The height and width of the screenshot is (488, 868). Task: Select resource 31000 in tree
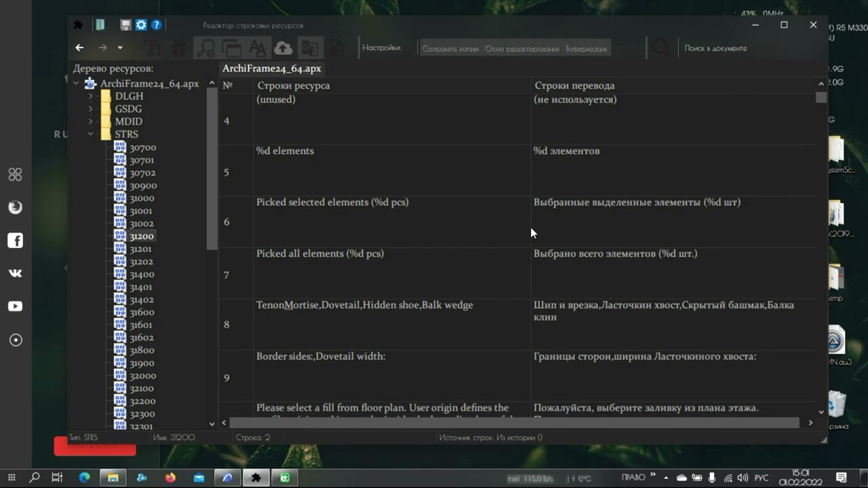(142, 198)
